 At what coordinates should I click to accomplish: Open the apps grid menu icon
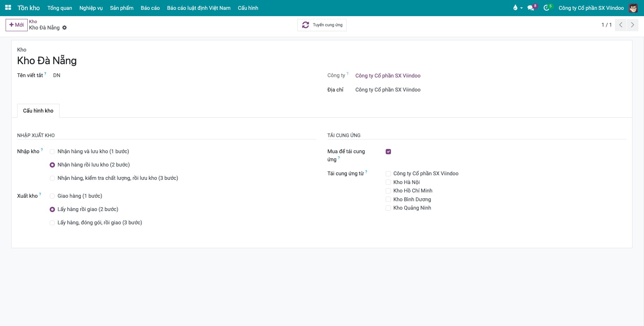(x=8, y=8)
